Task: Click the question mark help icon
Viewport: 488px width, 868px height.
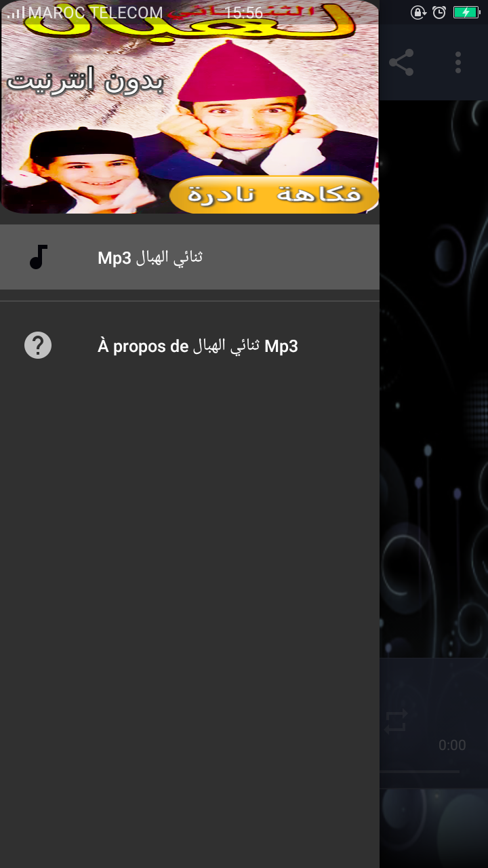Action: [x=38, y=345]
